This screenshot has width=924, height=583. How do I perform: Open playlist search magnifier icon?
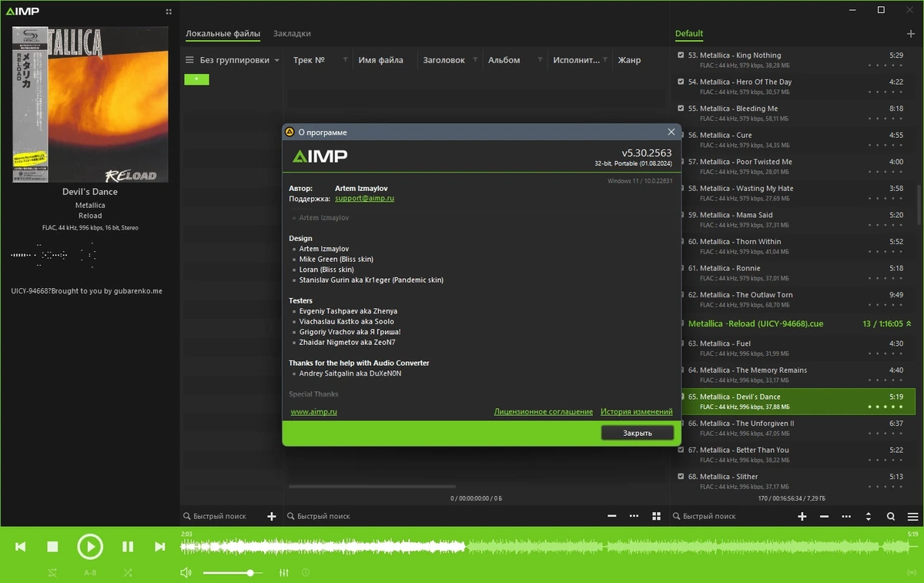[x=891, y=516]
